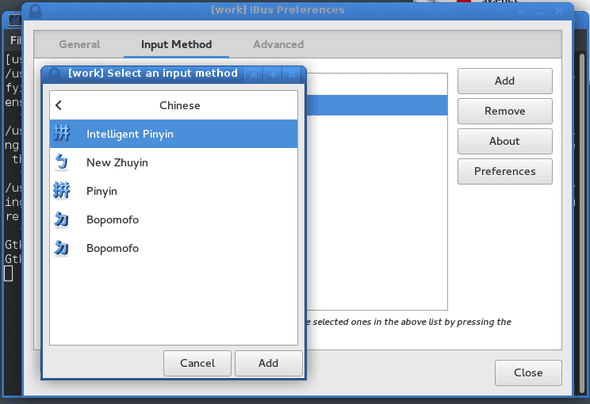Switch to the General tab
This screenshot has height=404, width=590.
79,44
